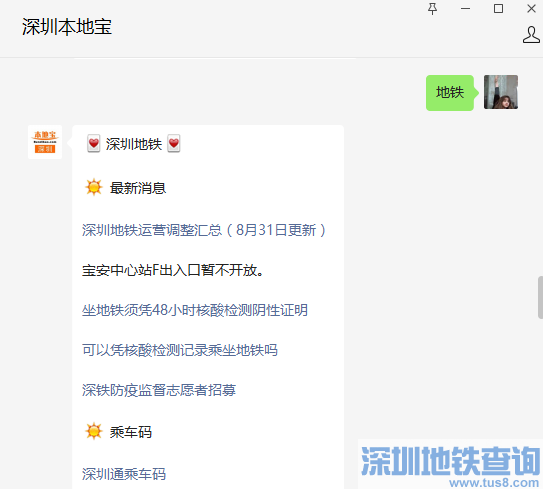The width and height of the screenshot is (543, 489).
Task: Click the sun emoji beside 最新消息
Action: (94, 187)
